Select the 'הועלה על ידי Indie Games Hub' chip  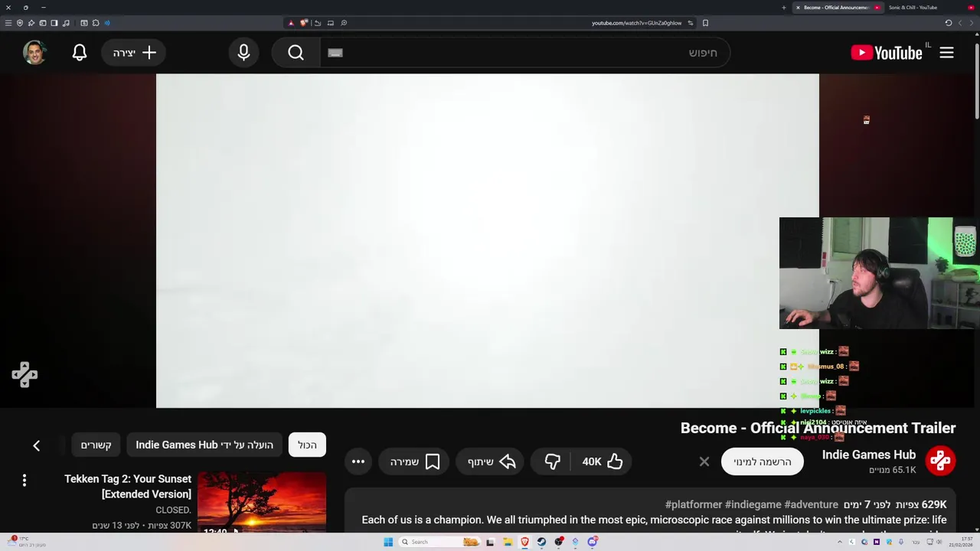[x=204, y=445]
